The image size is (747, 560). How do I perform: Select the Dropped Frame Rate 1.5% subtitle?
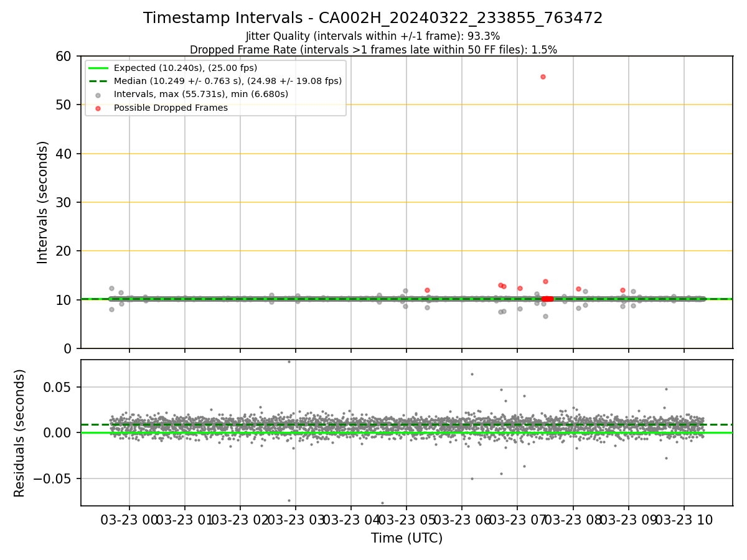[x=373, y=50]
